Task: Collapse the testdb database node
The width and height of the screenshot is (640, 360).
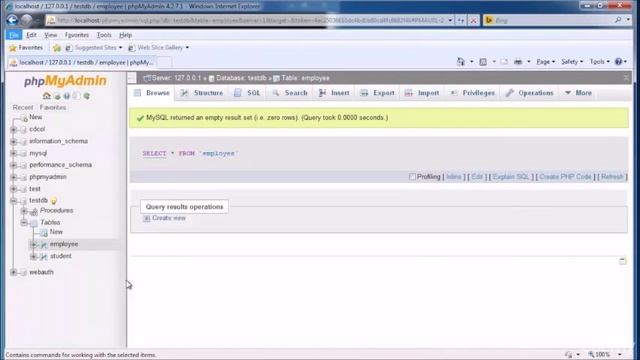Action: coord(13,201)
